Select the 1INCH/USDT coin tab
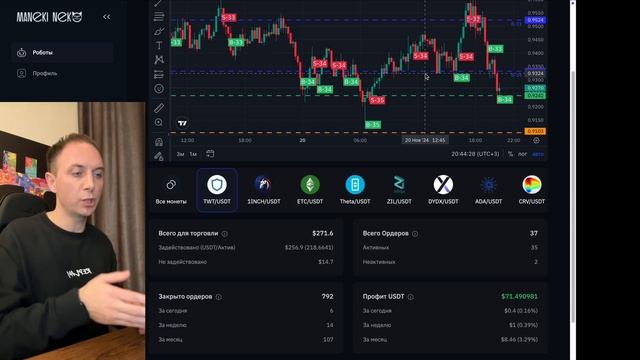Viewport: 640px width, 360px height. 264,190
